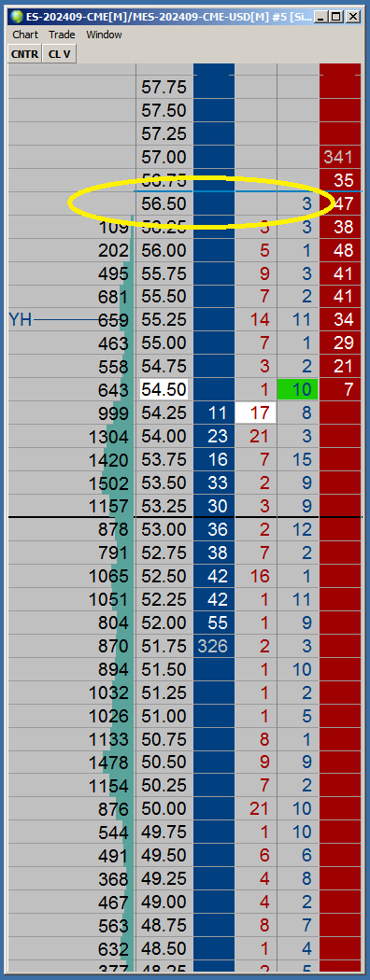Click the 50.00 price row

click(185, 809)
